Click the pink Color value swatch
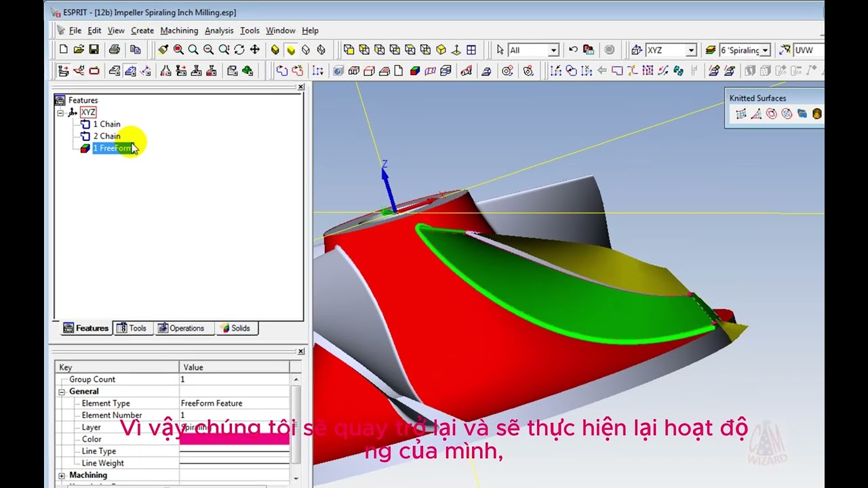This screenshot has height=488, width=868. pyautogui.click(x=235, y=439)
